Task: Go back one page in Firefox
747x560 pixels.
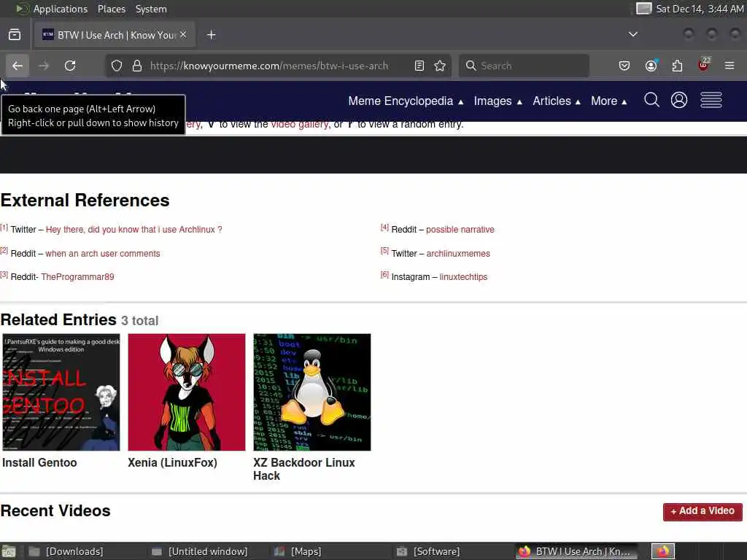Action: click(18, 66)
